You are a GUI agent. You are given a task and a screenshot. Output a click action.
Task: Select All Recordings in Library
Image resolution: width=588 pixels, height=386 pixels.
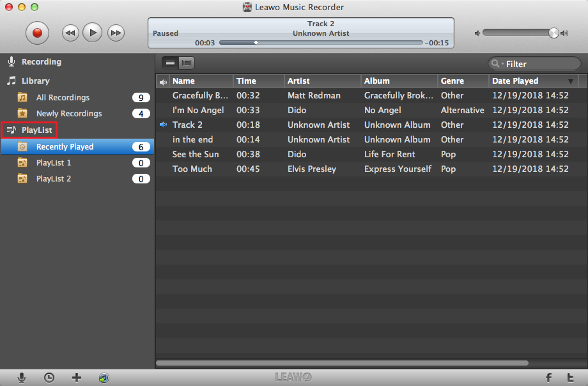tap(63, 98)
